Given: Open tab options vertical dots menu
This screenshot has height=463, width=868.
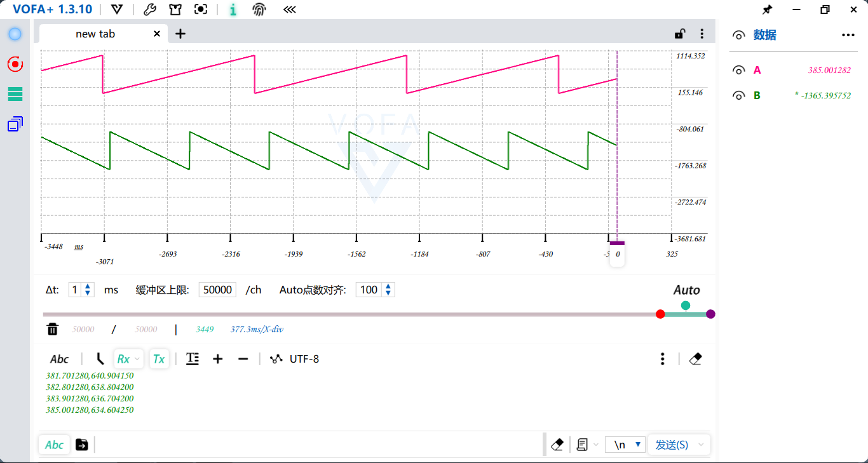Looking at the screenshot, I should 702,34.
